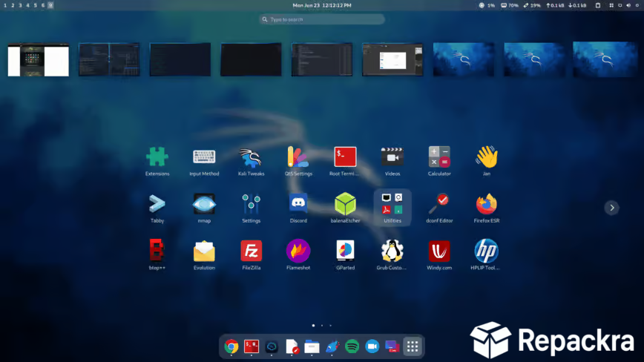This screenshot has height=362, width=644.
Task: Open the Utilities app folder
Action: [392, 207]
